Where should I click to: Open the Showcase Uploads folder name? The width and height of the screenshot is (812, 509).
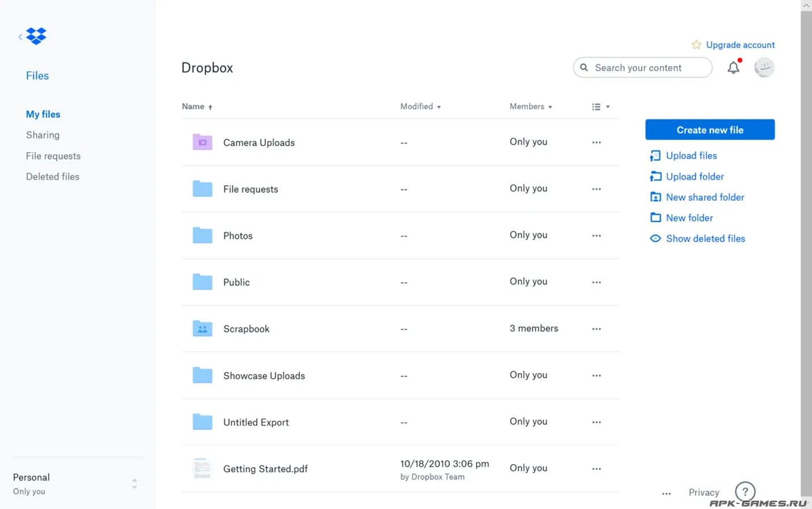tap(264, 375)
